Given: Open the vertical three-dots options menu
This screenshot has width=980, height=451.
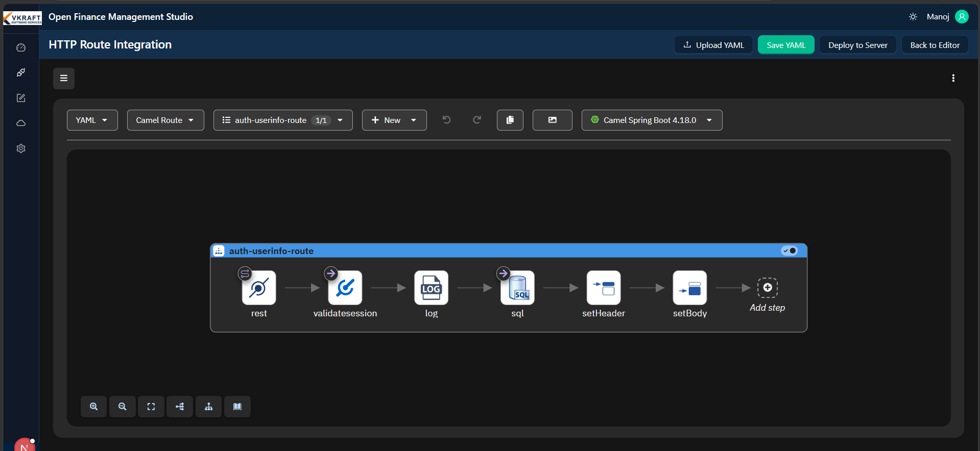Looking at the screenshot, I should point(953,78).
